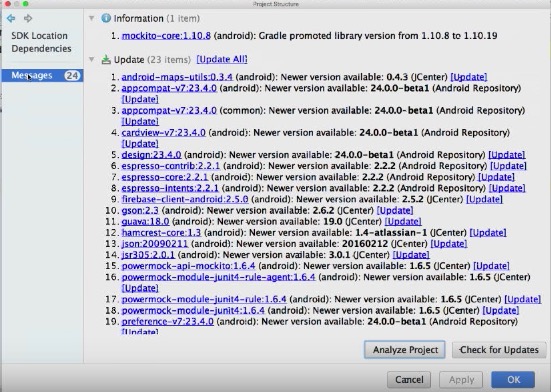Click the Check for Updates button
The width and height of the screenshot is (551, 392).
[499, 350]
